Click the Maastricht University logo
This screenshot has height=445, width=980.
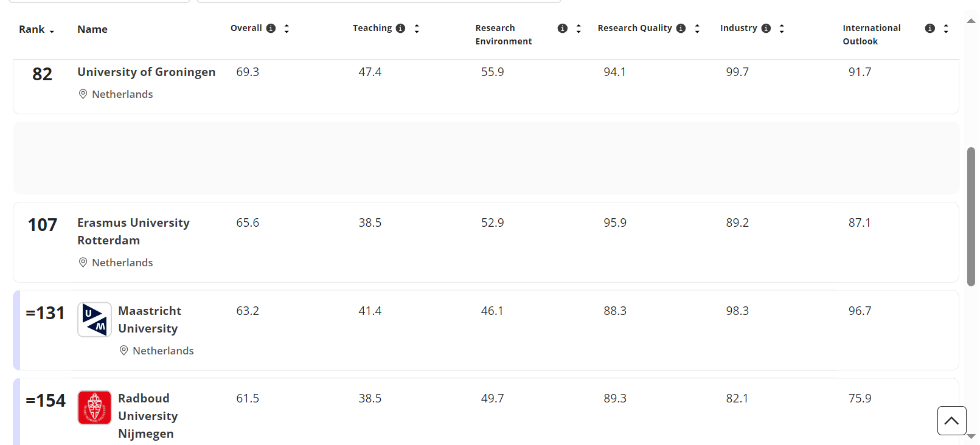tap(94, 320)
